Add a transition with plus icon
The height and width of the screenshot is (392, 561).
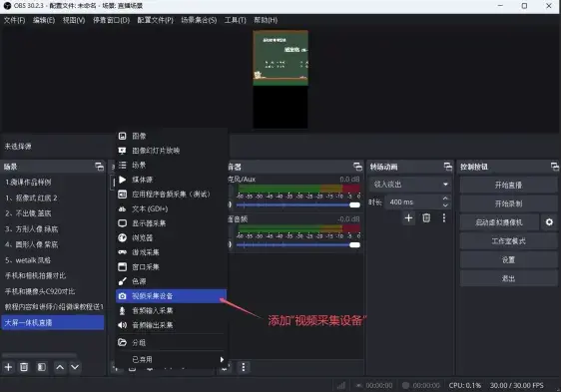point(408,217)
